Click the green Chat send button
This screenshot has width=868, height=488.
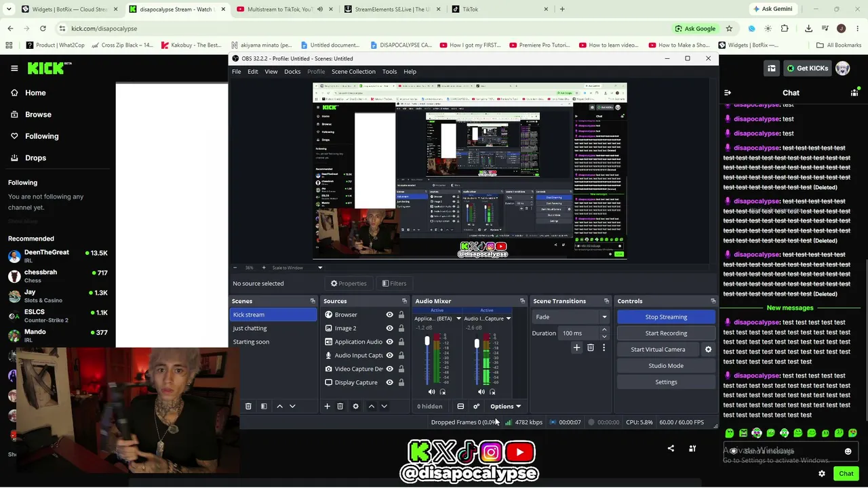click(x=846, y=474)
